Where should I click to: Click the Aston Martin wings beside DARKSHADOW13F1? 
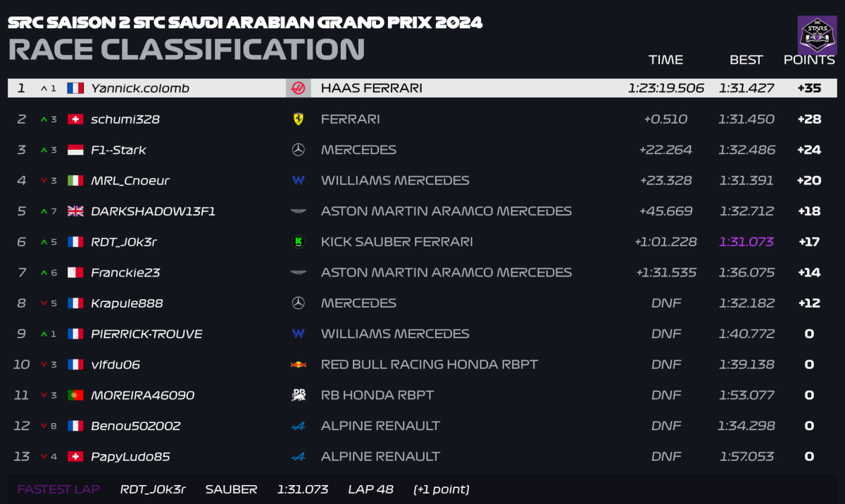[298, 211]
